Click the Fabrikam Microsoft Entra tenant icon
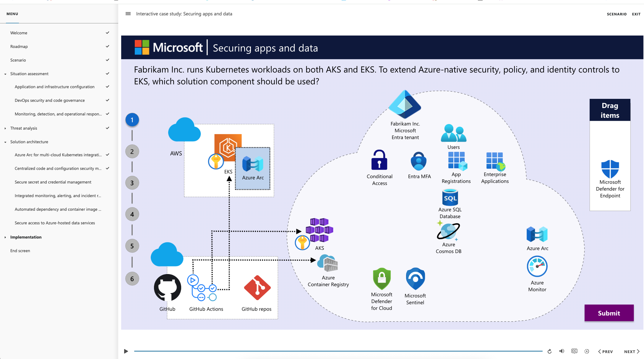Screen dimensions: 644x359 [405, 104]
